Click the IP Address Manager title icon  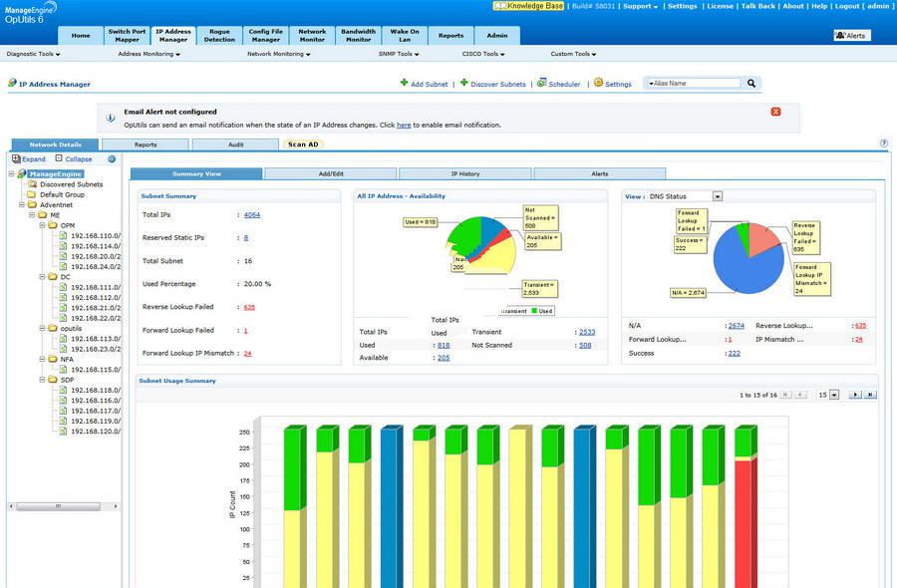coord(12,83)
